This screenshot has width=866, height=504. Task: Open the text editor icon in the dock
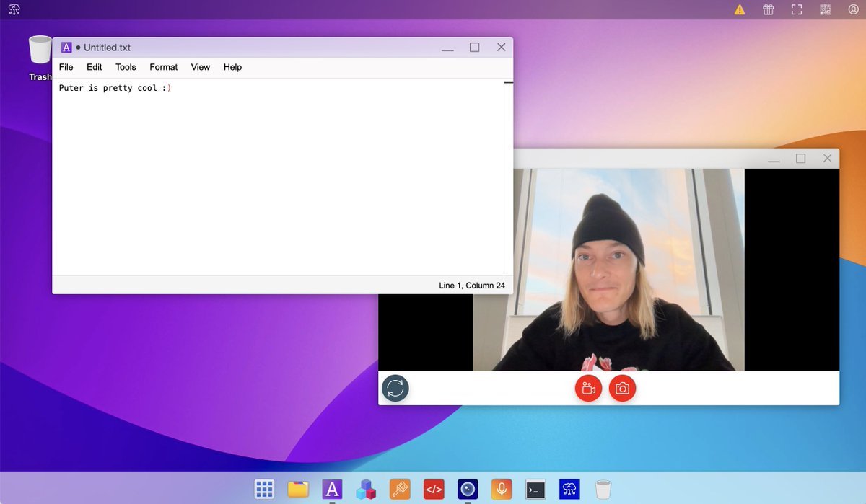coord(332,490)
